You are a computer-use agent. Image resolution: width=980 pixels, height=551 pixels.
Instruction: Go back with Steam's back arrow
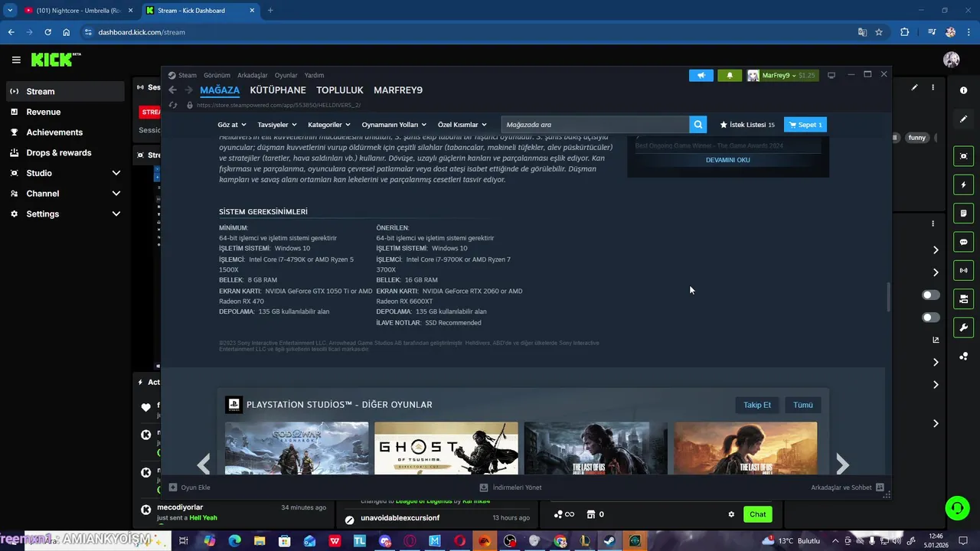(x=172, y=90)
